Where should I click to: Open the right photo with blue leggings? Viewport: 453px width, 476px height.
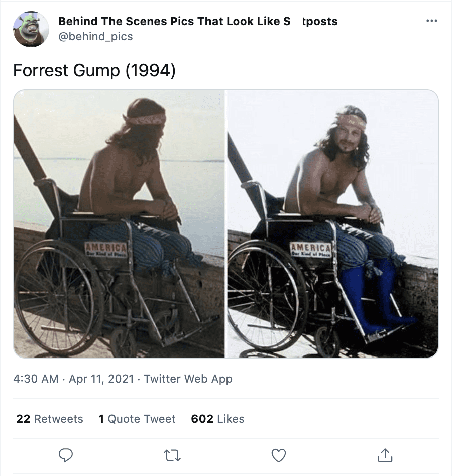click(333, 224)
